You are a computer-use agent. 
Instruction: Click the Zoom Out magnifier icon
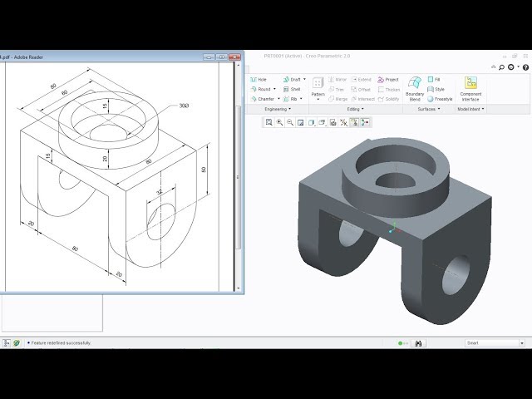(290, 122)
